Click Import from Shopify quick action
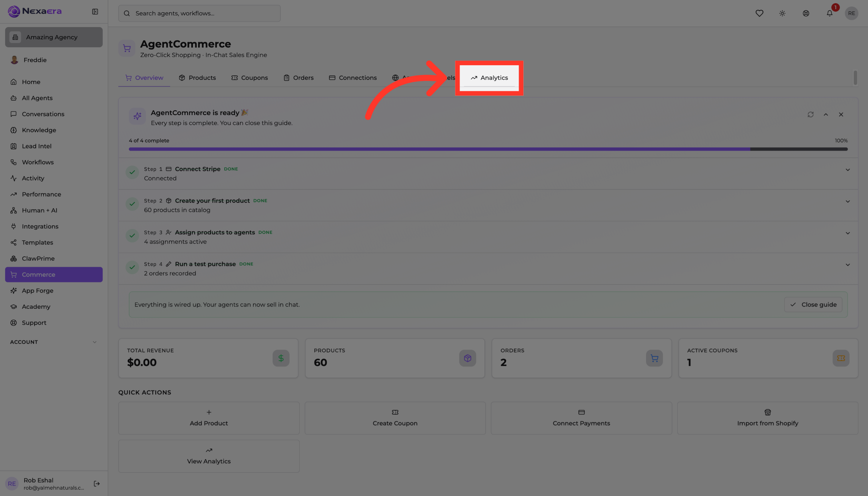The width and height of the screenshot is (868, 496). (x=767, y=418)
